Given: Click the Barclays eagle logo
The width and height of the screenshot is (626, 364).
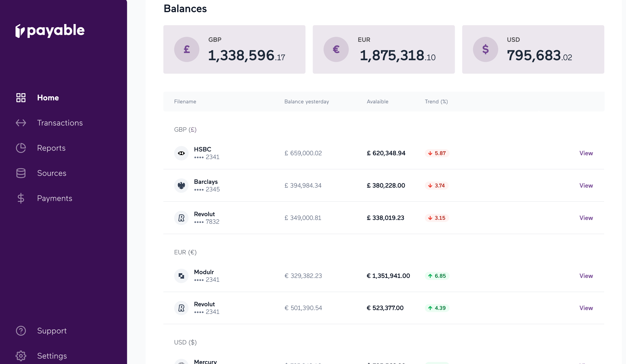Looking at the screenshot, I should pos(181,186).
